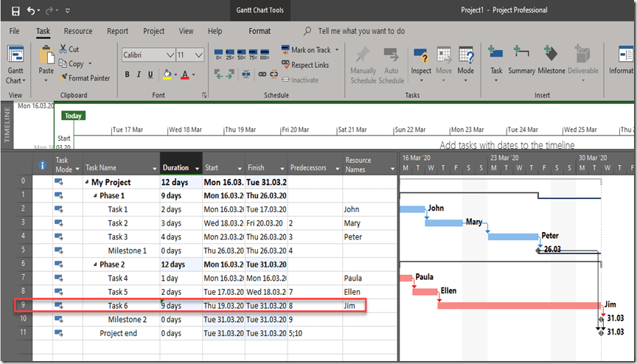The width and height of the screenshot is (637, 364).
Task: Insert a Summary task from ribbon
Action: (521, 60)
